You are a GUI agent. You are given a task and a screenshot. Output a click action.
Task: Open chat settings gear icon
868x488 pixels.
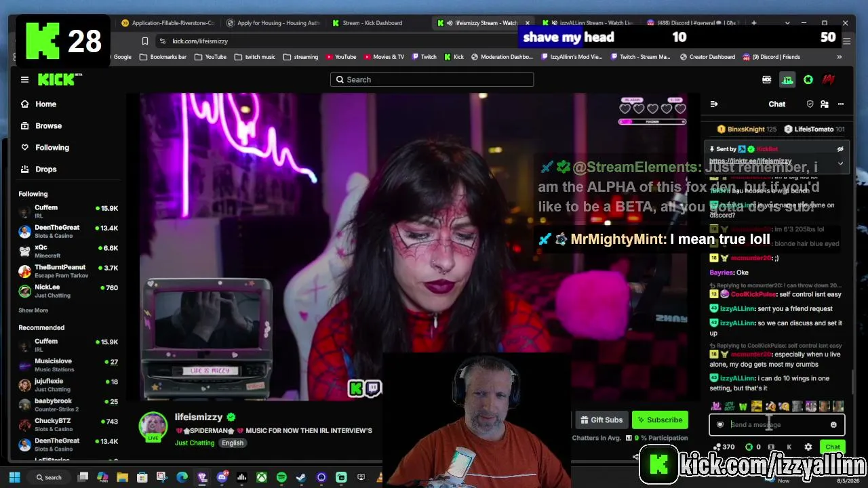click(808, 447)
